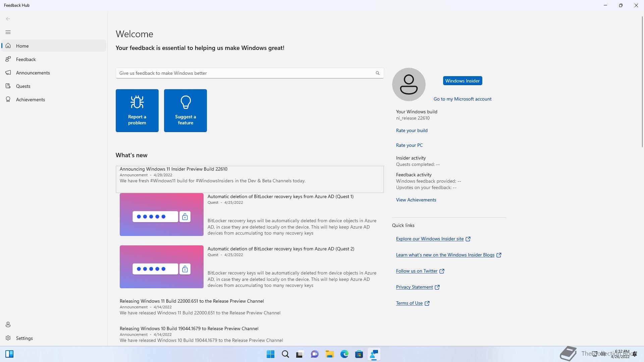Open Teams Chat on taskbar
Viewport: 644px width, 362px height.
coord(315,354)
